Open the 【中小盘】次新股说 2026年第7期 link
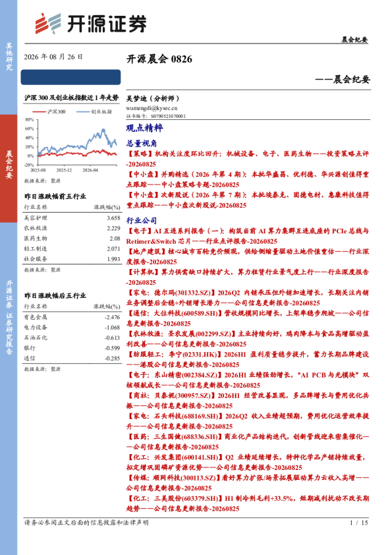Image resolution: width=392 pixels, height=555 pixels. (248, 200)
